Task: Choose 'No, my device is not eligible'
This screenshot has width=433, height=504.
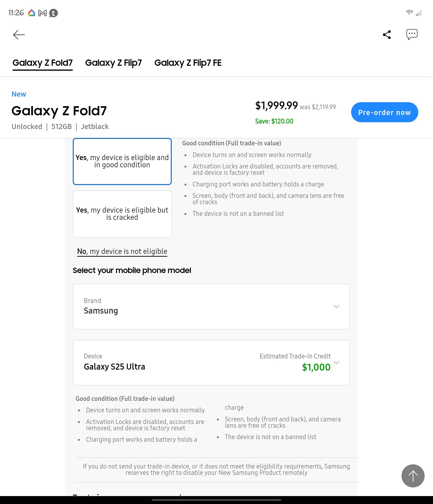Action: coord(122,251)
